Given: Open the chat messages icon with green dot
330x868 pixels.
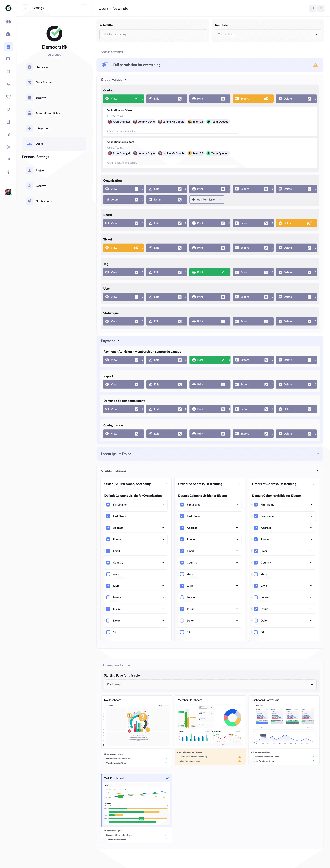Looking at the screenshot, I should point(8,97).
